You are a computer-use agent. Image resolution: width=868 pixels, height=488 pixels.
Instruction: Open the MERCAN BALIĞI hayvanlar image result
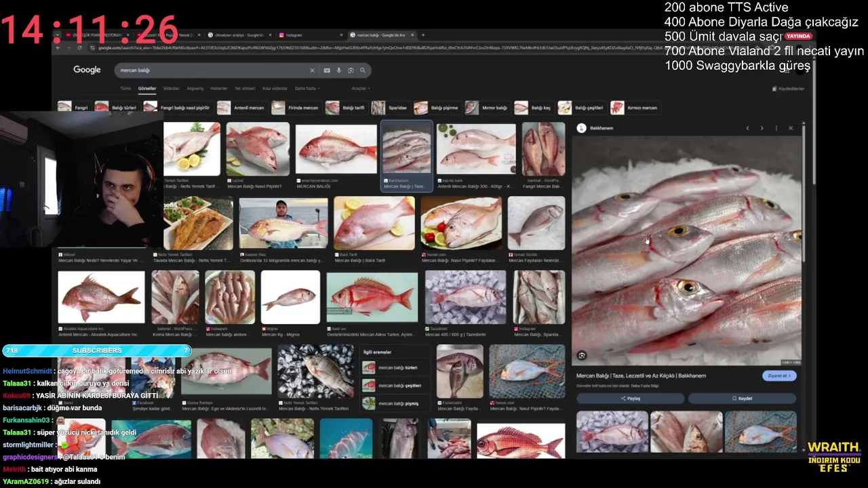point(336,149)
